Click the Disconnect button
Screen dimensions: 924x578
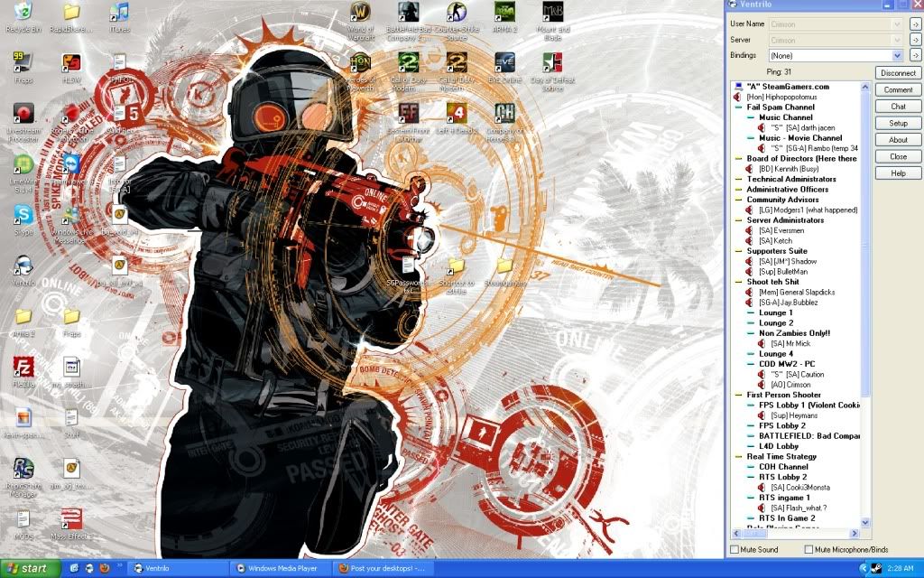[x=898, y=73]
